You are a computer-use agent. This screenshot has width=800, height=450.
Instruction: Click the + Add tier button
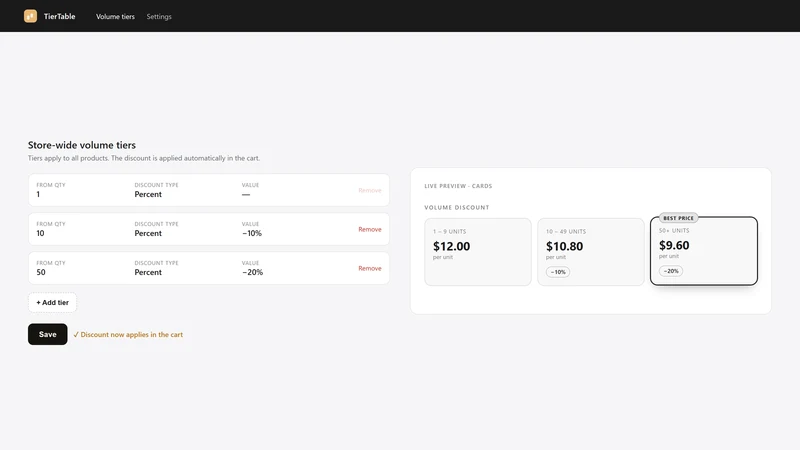coord(53,303)
